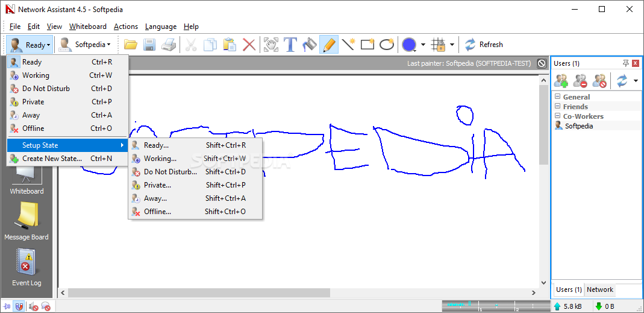Select the Ellipse drawing tool
Image resolution: width=644 pixels, height=313 pixels.
click(387, 45)
